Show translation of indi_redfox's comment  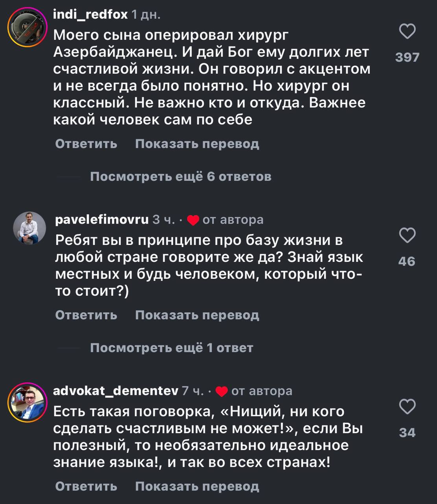click(197, 144)
